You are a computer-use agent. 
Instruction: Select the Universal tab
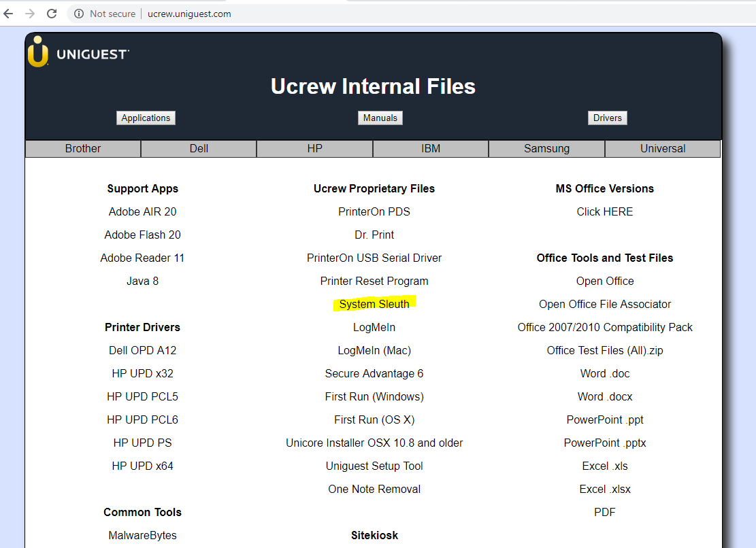point(663,149)
